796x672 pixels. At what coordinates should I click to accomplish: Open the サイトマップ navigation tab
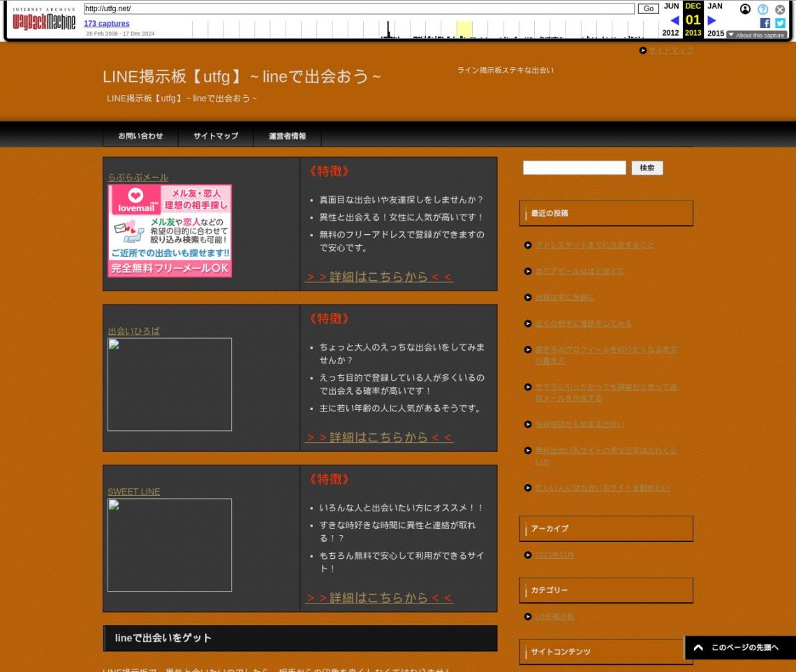pos(216,136)
